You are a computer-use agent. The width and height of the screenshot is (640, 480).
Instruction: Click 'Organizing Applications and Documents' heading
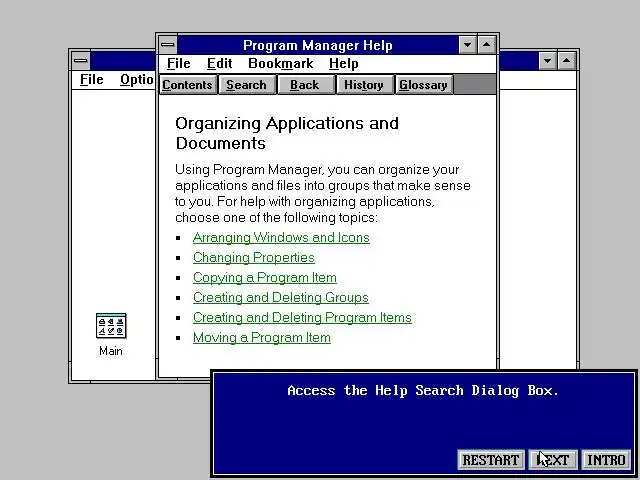coord(287,133)
